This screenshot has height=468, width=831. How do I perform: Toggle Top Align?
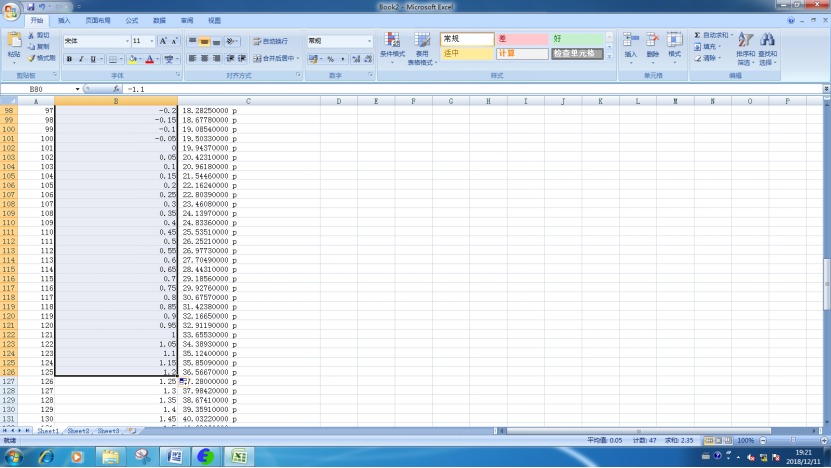click(x=192, y=41)
